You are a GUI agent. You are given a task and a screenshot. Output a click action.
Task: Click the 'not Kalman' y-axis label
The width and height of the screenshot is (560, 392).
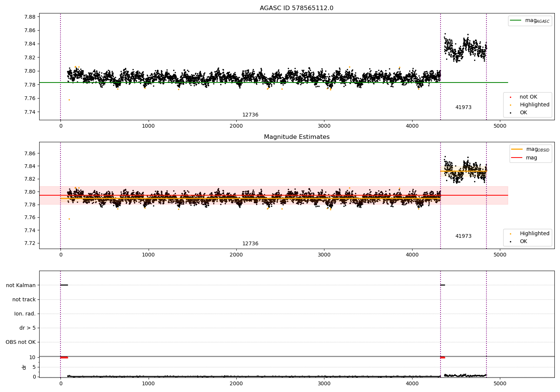pyautogui.click(x=21, y=285)
